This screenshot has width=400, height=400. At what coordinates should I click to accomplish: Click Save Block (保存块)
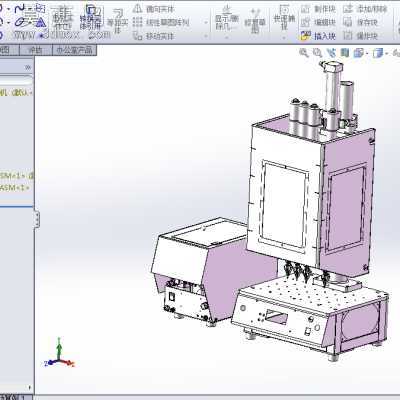point(360,22)
